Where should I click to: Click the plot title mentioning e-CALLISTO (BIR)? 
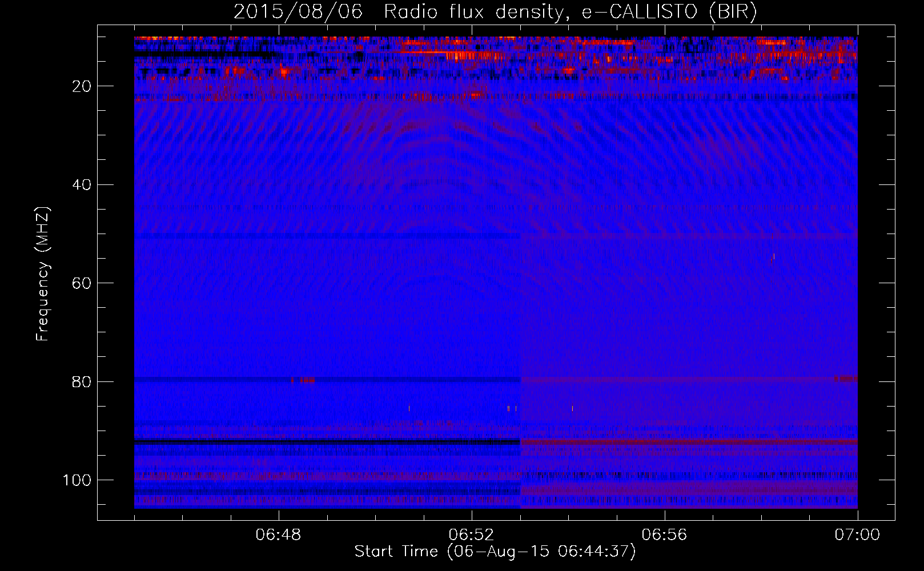(x=495, y=12)
